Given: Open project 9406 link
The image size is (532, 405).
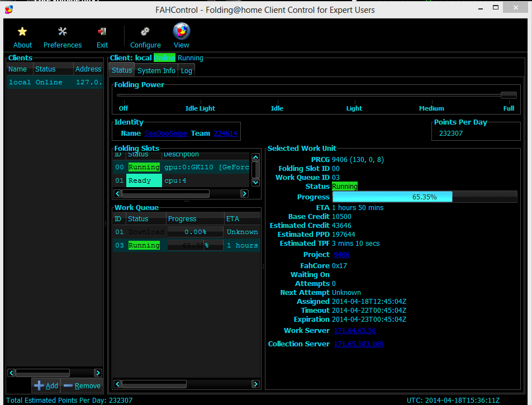Looking at the screenshot, I should [341, 254].
